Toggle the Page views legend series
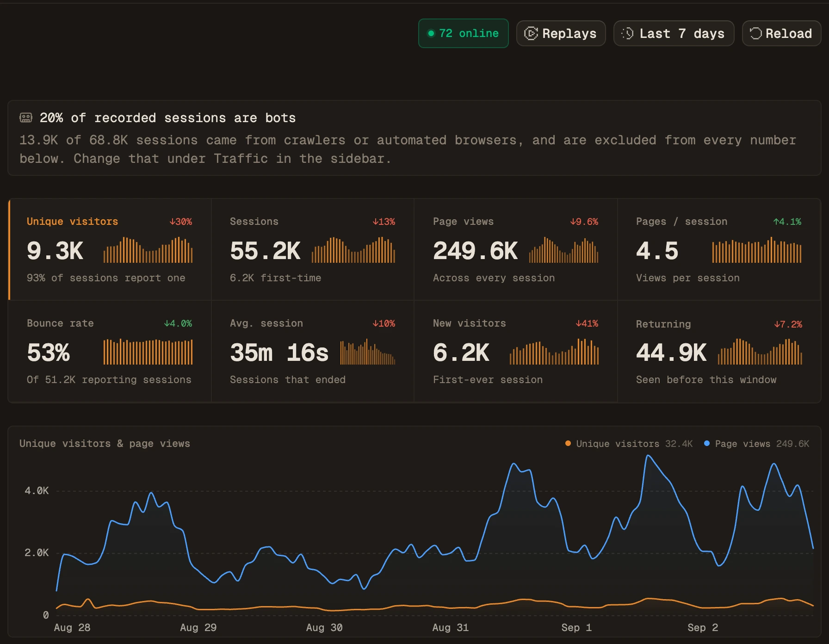 point(756,444)
